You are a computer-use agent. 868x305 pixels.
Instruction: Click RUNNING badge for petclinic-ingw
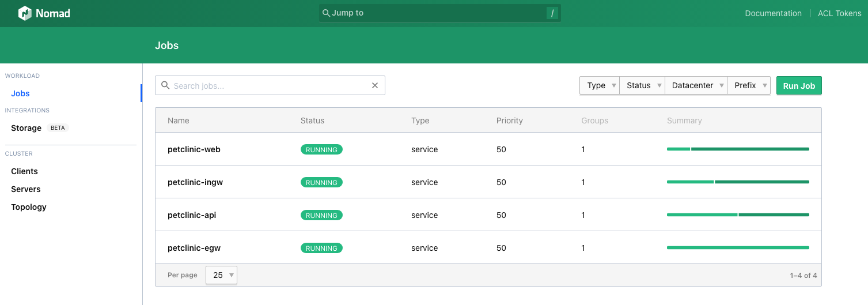tap(321, 182)
